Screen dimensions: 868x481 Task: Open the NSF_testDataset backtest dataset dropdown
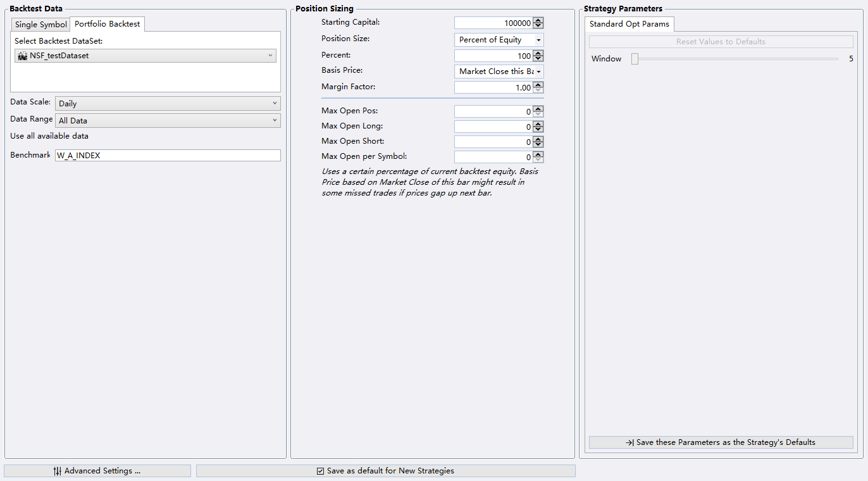click(x=146, y=56)
